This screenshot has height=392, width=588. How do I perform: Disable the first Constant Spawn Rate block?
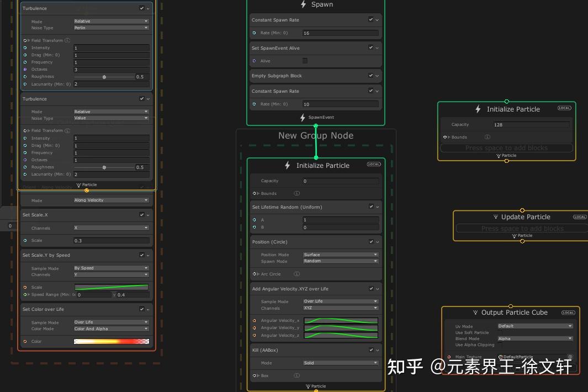click(x=370, y=20)
